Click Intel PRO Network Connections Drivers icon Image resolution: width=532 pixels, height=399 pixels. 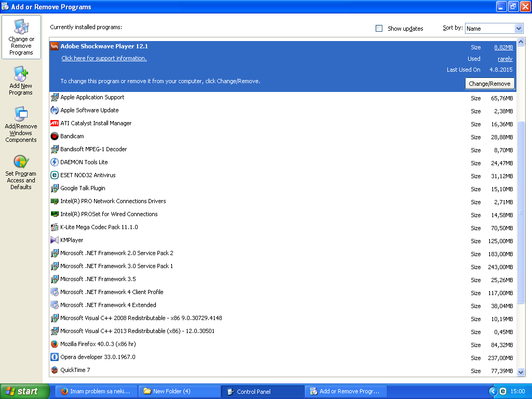[x=54, y=201]
